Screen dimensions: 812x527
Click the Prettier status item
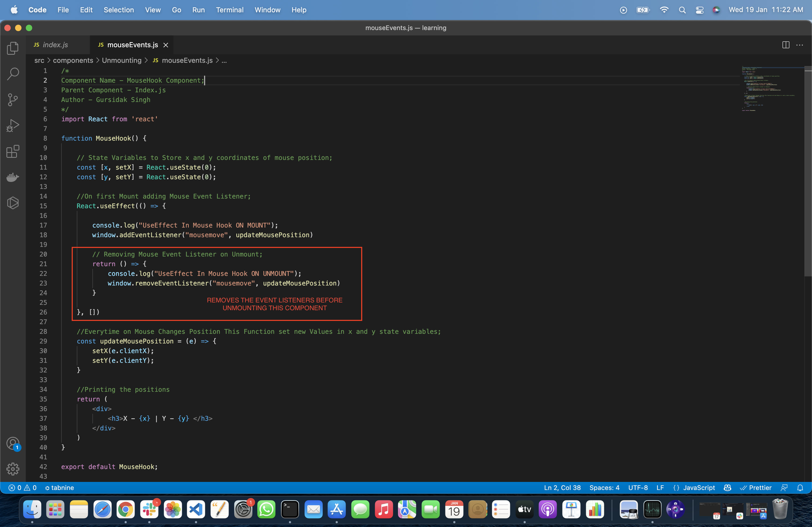[755, 488]
